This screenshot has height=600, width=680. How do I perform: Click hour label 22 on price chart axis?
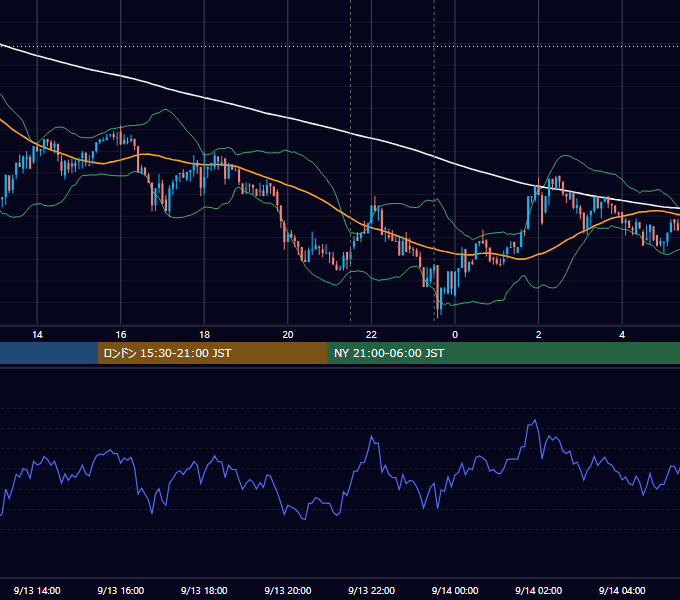[x=372, y=335]
